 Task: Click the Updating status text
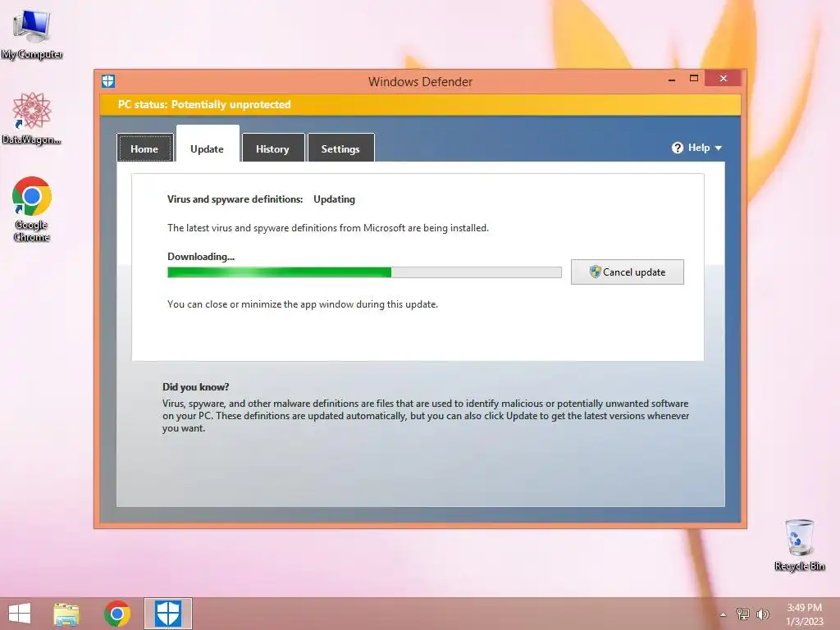tap(335, 199)
